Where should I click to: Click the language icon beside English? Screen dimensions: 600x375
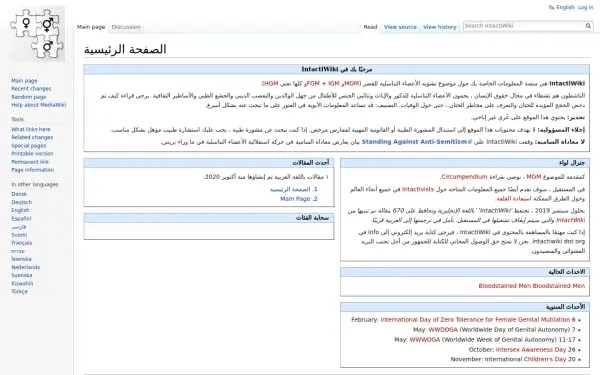[x=551, y=7]
